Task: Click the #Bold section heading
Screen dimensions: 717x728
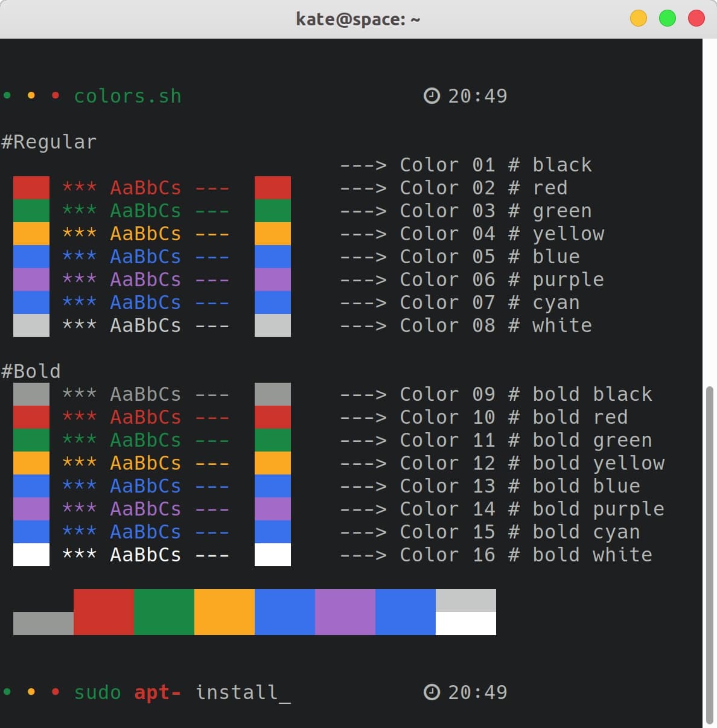Action: [31, 371]
